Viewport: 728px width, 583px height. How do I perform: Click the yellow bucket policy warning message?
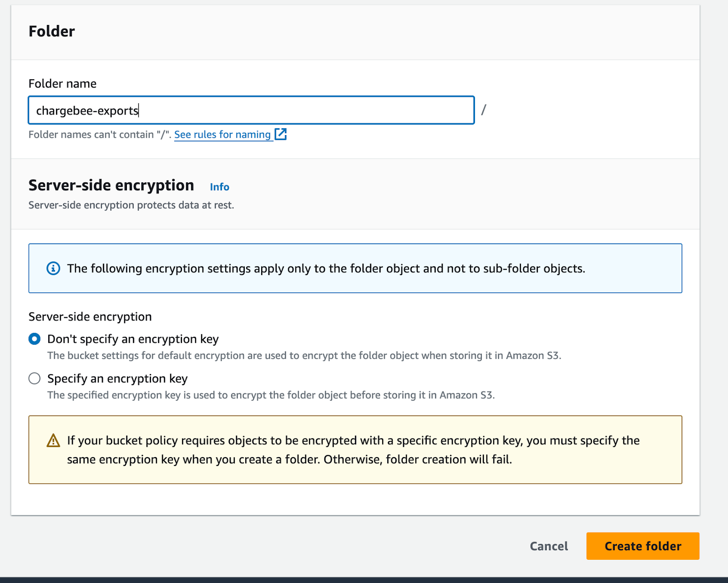pos(353,450)
